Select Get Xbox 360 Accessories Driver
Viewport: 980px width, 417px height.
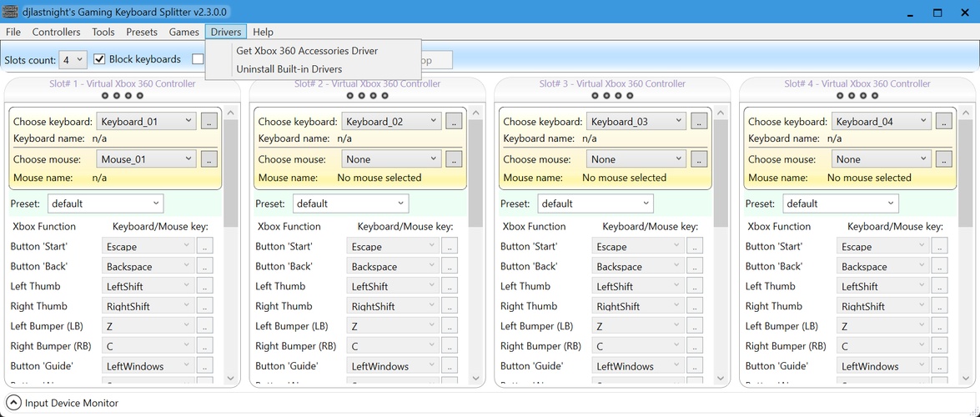[x=307, y=51]
